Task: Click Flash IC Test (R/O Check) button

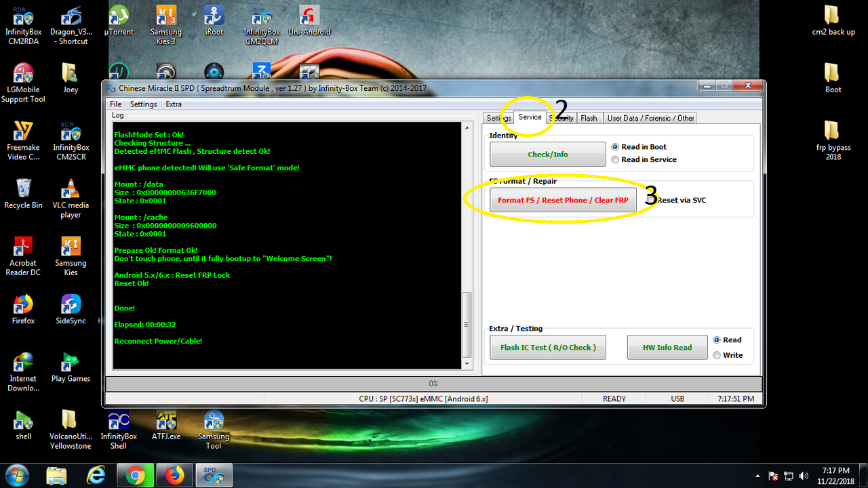Action: click(548, 348)
